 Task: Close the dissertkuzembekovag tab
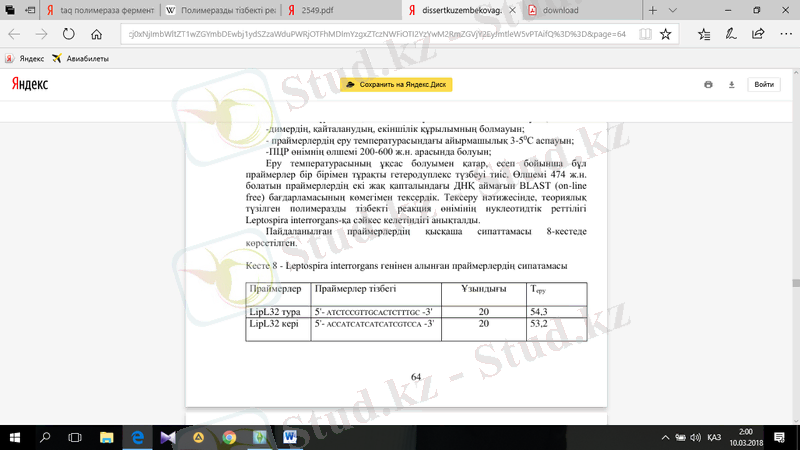[x=513, y=10]
